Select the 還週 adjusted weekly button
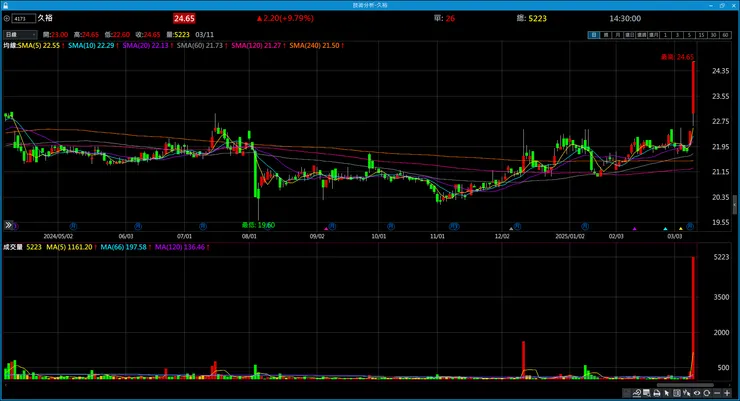 tap(641, 35)
